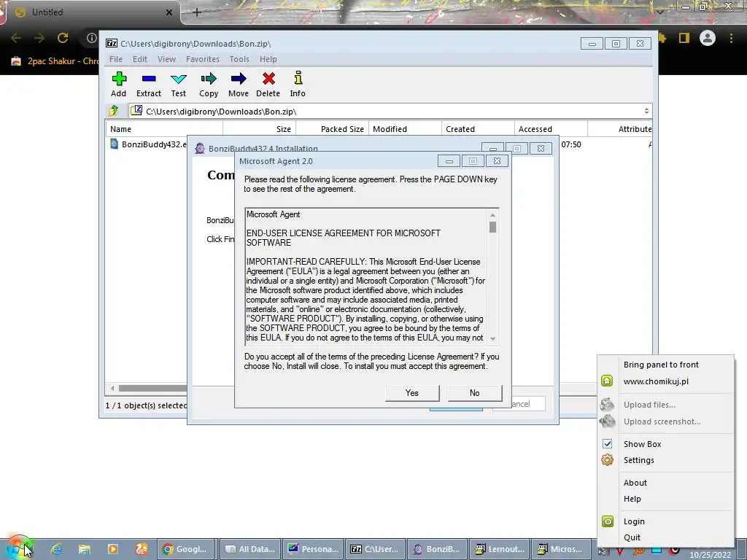Open the Favorites menu in 7-Zip

(203, 59)
